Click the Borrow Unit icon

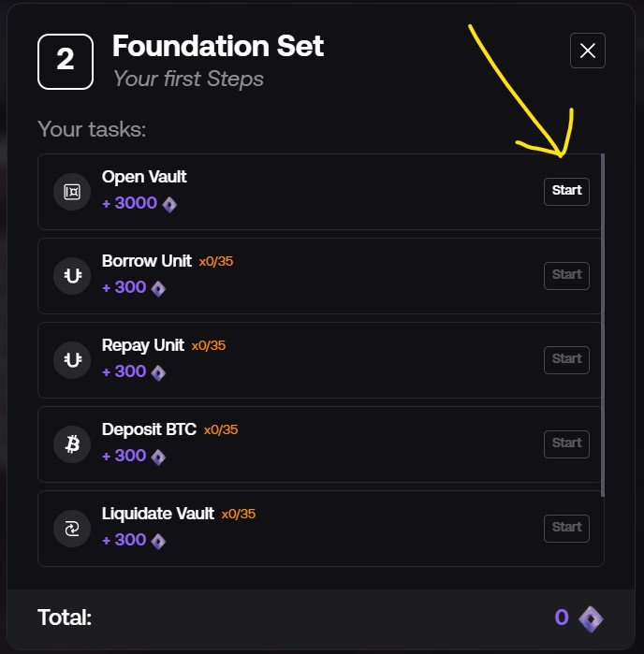point(72,276)
